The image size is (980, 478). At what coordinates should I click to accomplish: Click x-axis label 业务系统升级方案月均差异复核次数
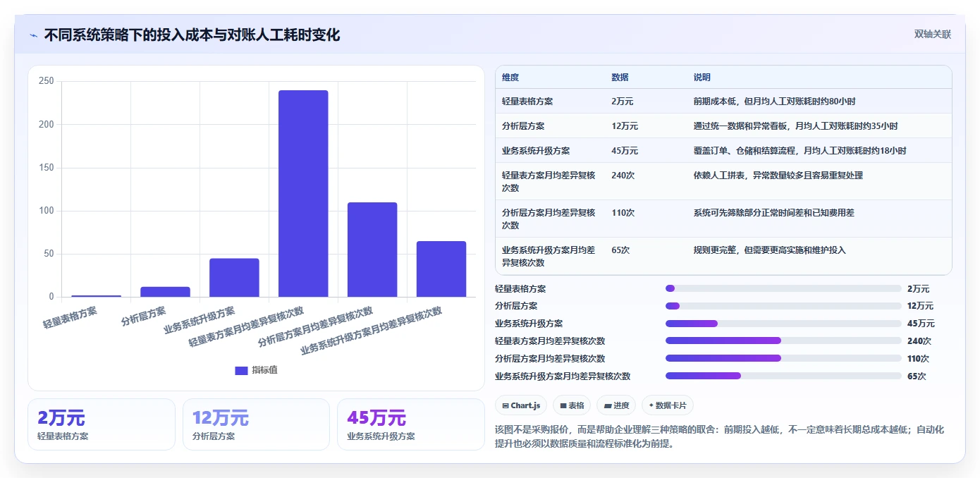(x=372, y=331)
